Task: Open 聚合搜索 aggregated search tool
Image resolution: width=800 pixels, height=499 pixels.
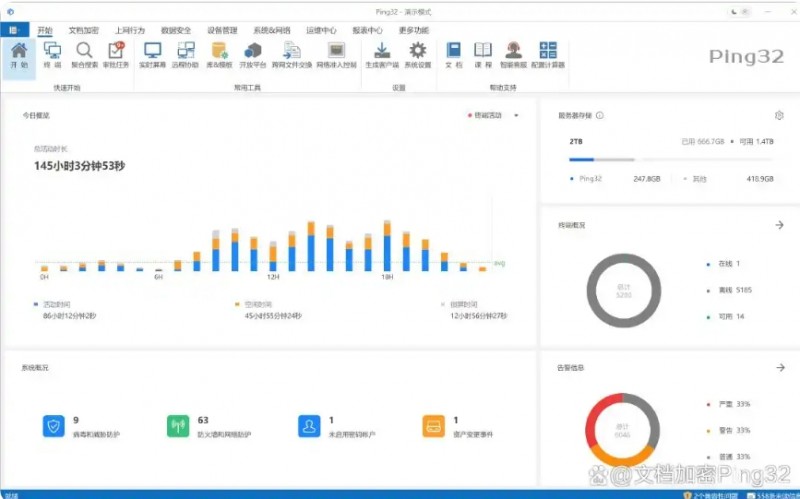Action: (x=84, y=54)
